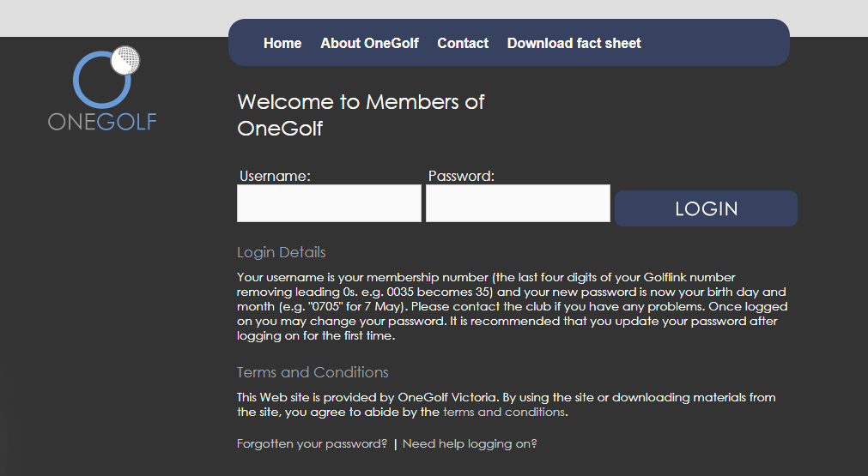
Task: Open the terms and conditions link
Action: pos(504,412)
